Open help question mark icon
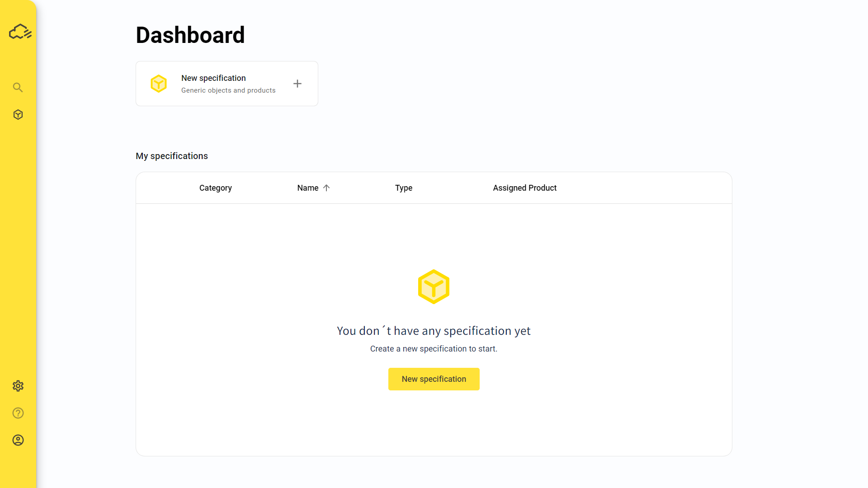Image resolution: width=868 pixels, height=488 pixels. tap(18, 413)
